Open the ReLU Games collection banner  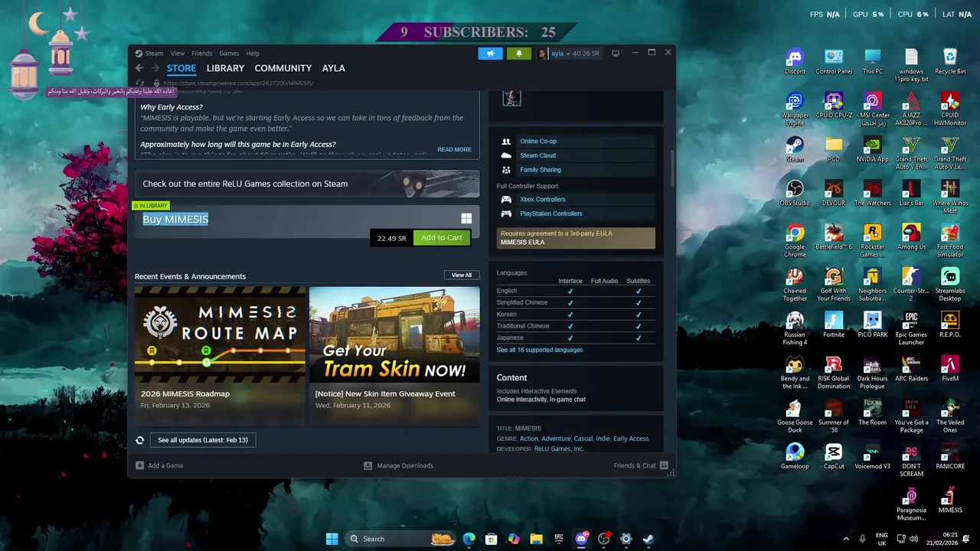tap(307, 184)
